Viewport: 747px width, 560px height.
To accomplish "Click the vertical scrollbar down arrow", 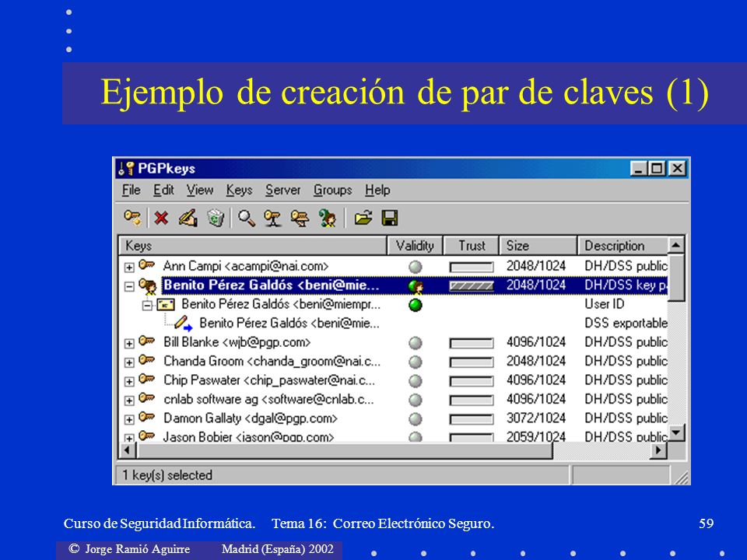I will [x=676, y=433].
